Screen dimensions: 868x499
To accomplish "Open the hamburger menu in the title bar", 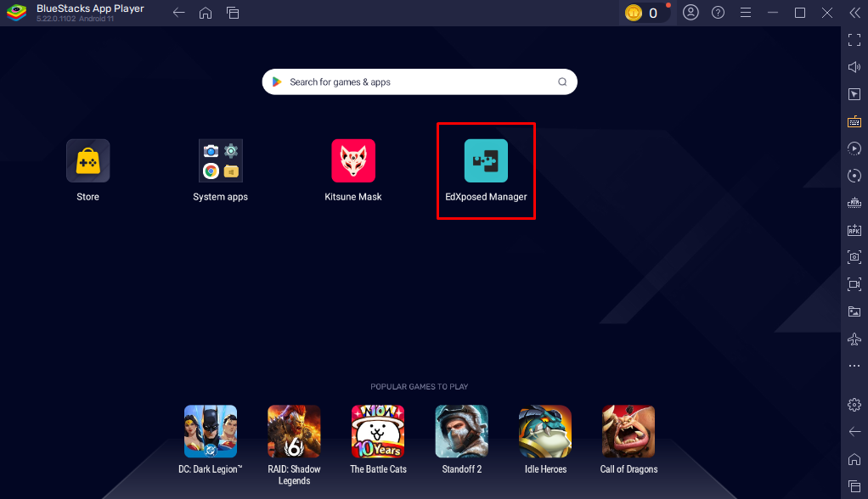I will [x=746, y=13].
